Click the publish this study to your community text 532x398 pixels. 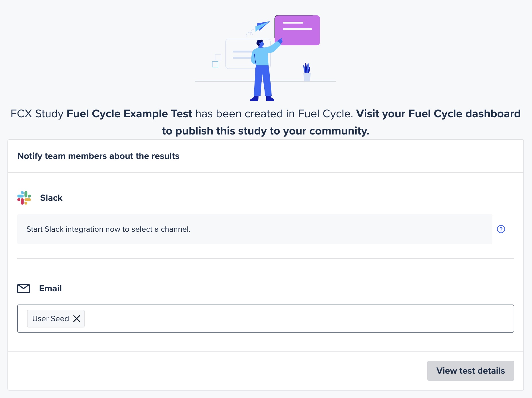(266, 131)
